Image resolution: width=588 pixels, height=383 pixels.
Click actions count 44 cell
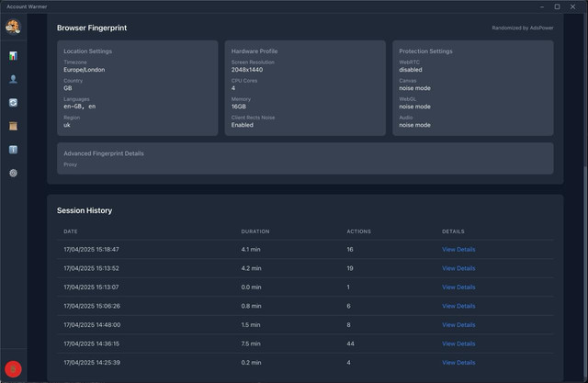click(x=350, y=344)
